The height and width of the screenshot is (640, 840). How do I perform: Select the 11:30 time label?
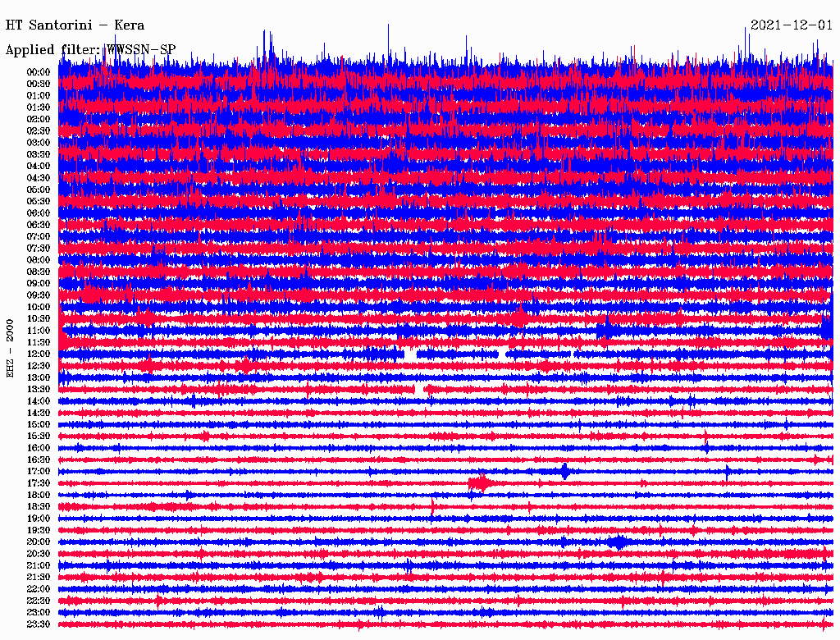tap(39, 342)
